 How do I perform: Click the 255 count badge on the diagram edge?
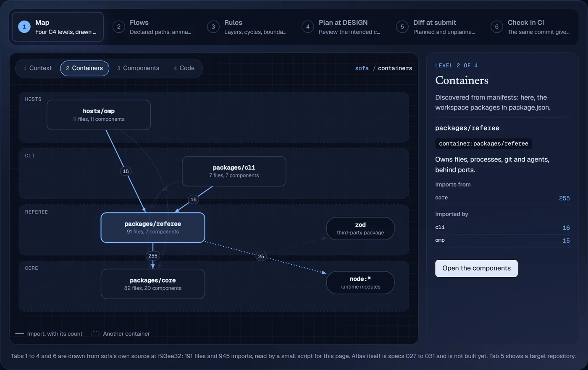coord(153,255)
